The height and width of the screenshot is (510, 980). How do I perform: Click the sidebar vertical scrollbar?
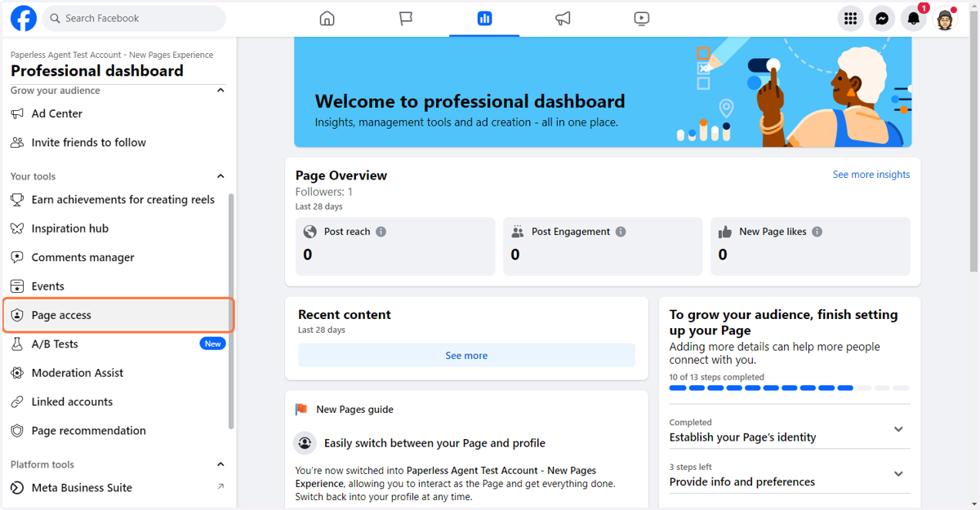click(231, 311)
